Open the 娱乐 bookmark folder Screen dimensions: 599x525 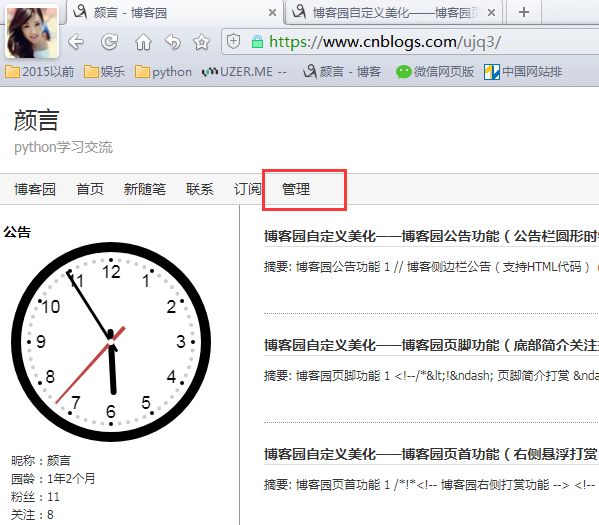pyautogui.click(x=105, y=71)
